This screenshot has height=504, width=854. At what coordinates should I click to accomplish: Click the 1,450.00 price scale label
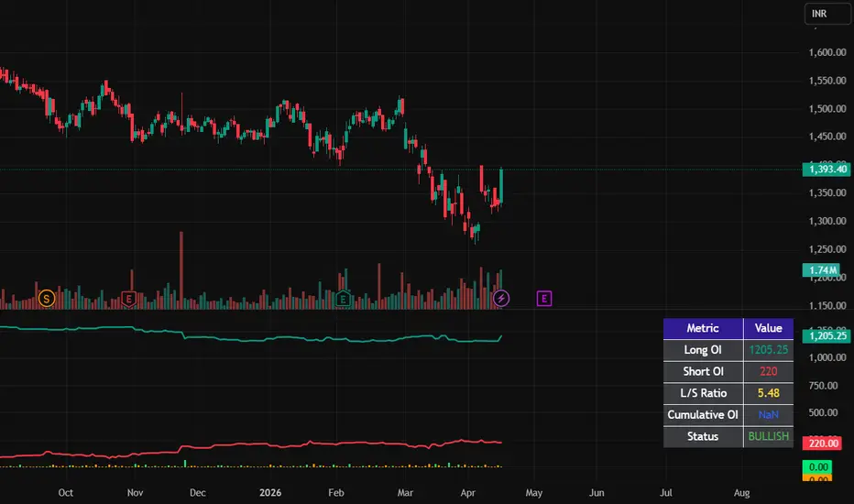(827, 137)
